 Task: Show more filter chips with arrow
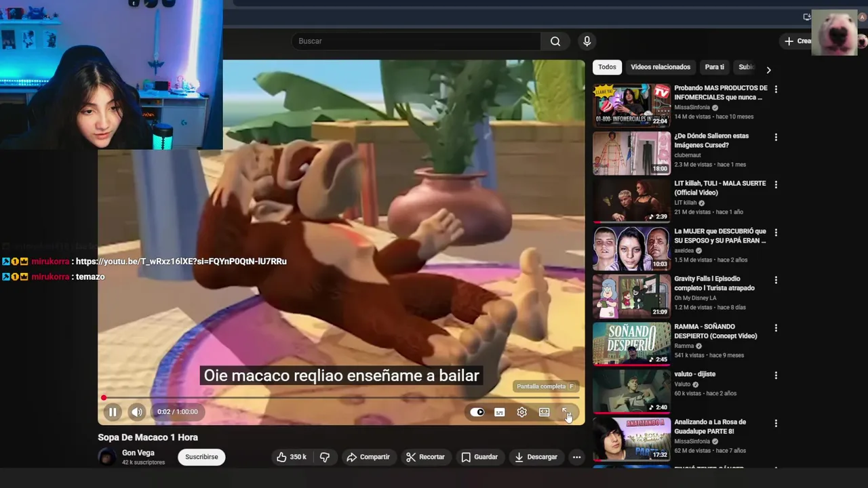768,70
